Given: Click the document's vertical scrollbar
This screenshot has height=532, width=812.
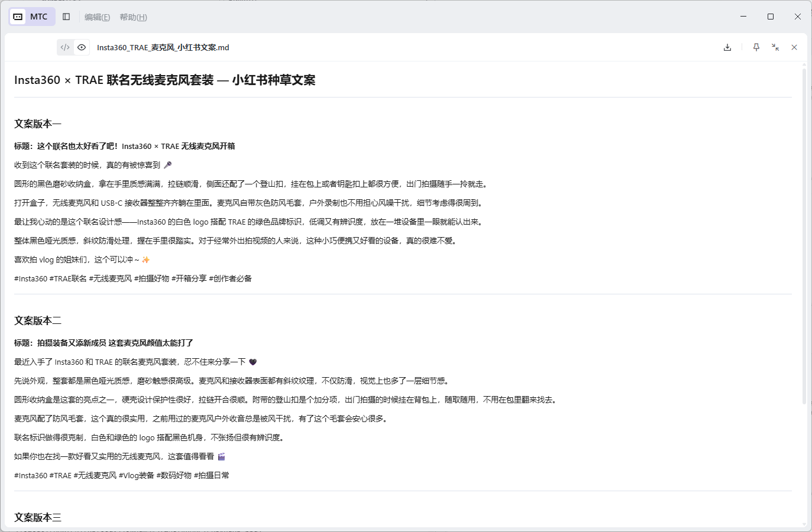Looking at the screenshot, I should 804,236.
